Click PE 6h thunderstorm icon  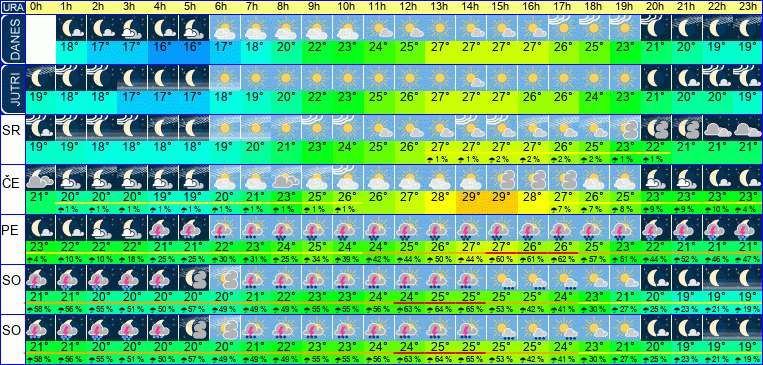[225, 228]
